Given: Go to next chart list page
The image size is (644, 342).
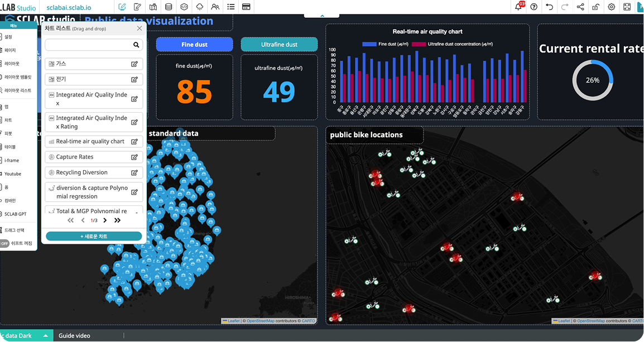Looking at the screenshot, I should pos(105,220).
